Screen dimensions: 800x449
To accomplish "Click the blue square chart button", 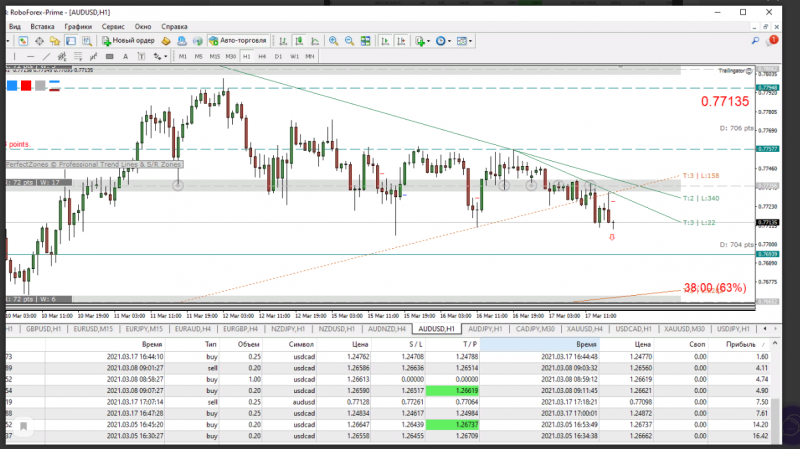I will click(12, 86).
